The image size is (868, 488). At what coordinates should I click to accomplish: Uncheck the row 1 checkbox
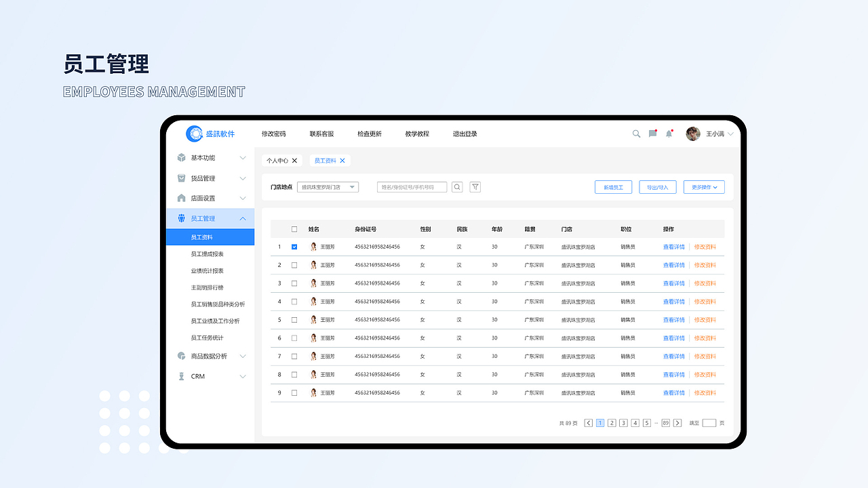294,247
